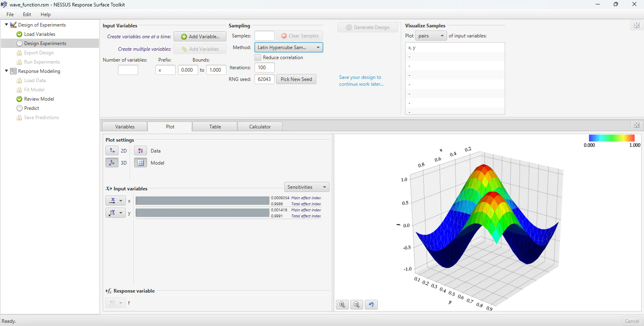Open the sampling Method dropdown

click(x=289, y=47)
